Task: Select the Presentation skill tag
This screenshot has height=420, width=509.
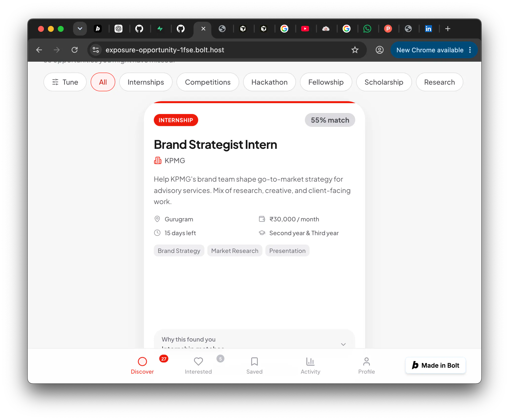Action: 287,251
